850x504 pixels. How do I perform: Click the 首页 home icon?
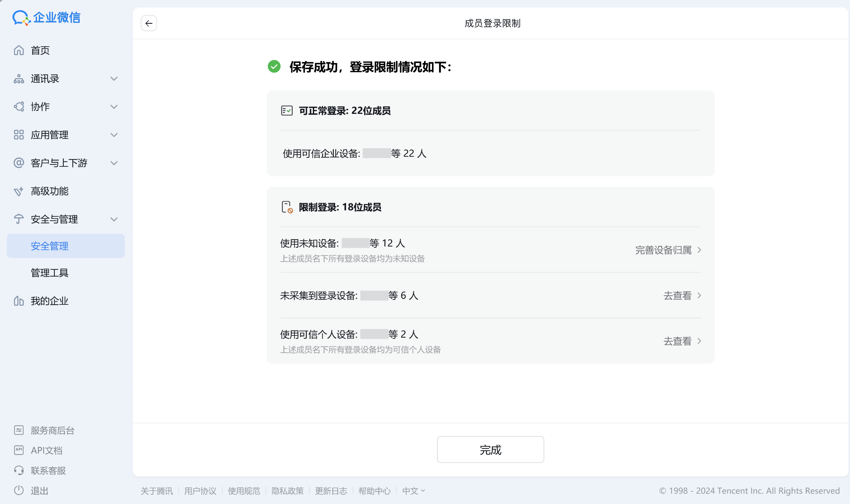[19, 50]
